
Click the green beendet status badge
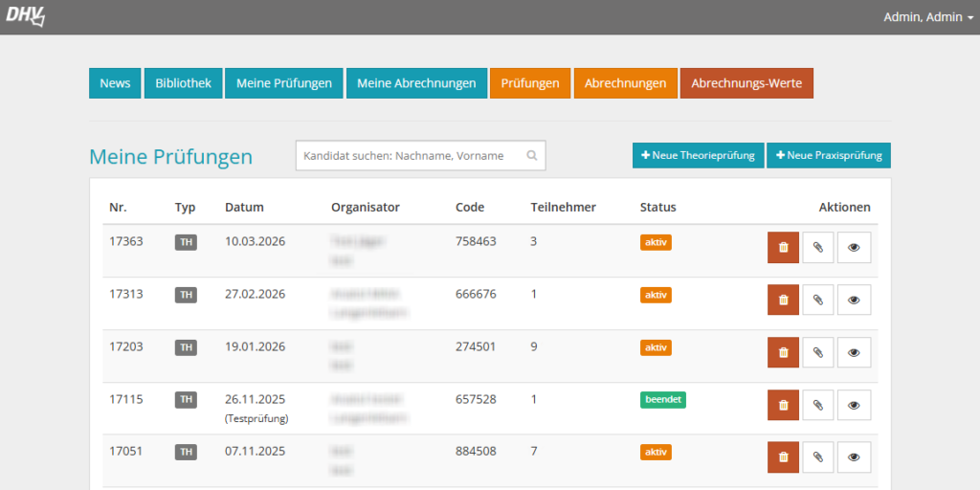[662, 400]
